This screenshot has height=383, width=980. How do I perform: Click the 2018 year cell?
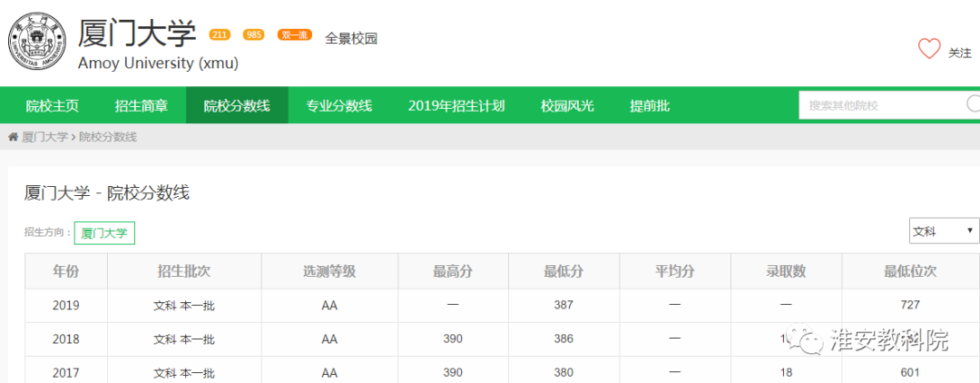(66, 339)
